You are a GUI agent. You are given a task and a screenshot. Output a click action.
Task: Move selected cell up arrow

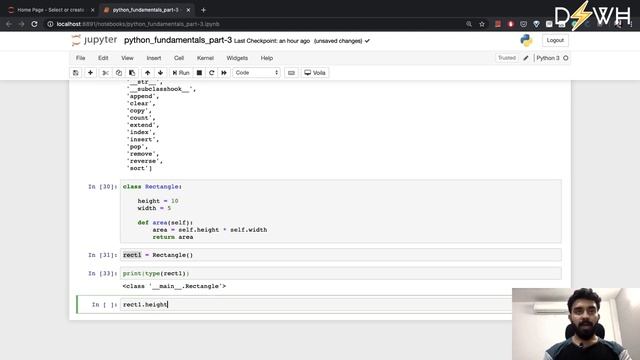click(x=147, y=73)
